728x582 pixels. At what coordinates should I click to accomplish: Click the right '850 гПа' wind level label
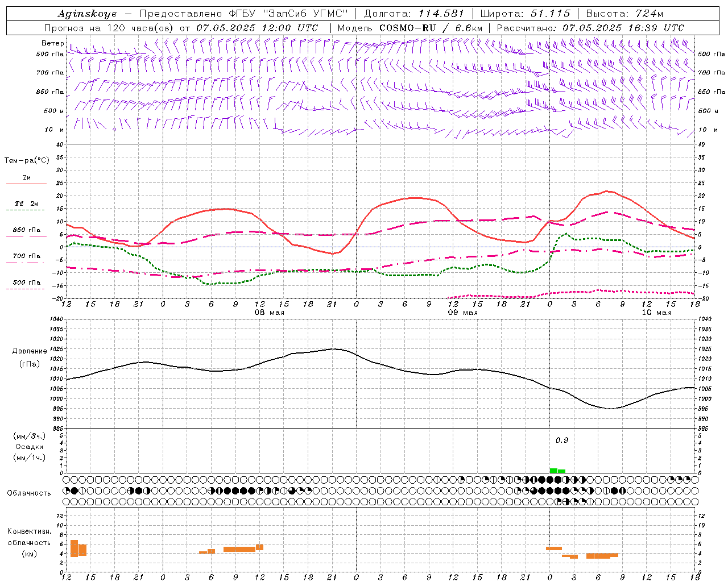click(x=712, y=92)
